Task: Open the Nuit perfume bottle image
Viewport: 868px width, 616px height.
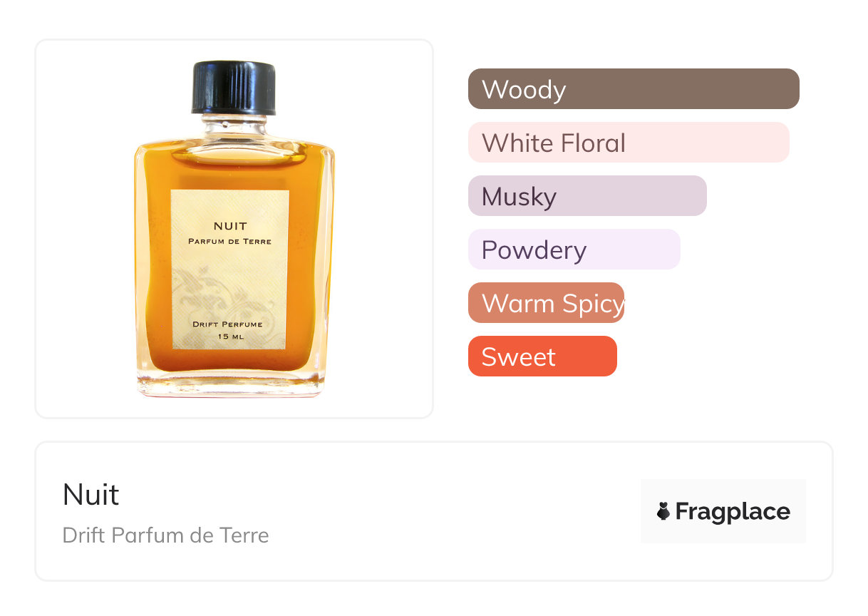Action: pos(234,230)
